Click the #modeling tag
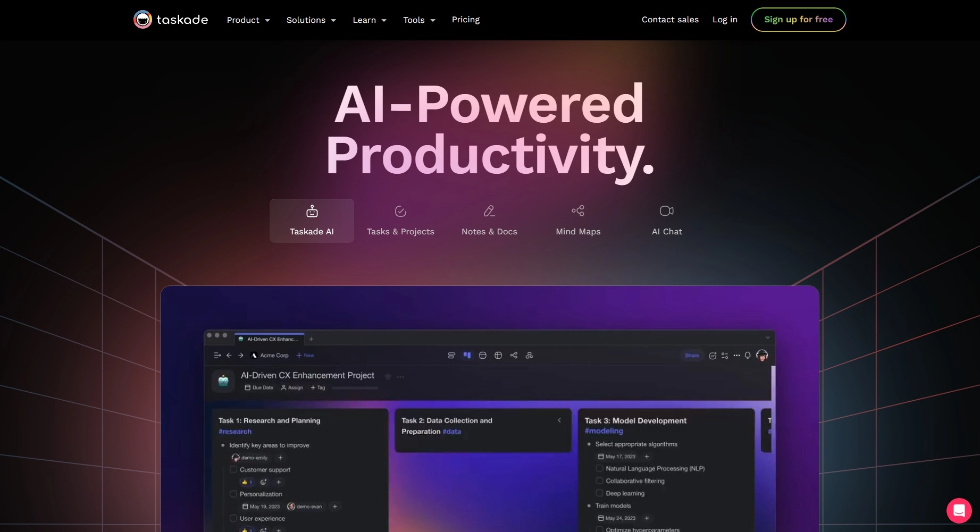Viewport: 980px width, 532px height. 604,431
